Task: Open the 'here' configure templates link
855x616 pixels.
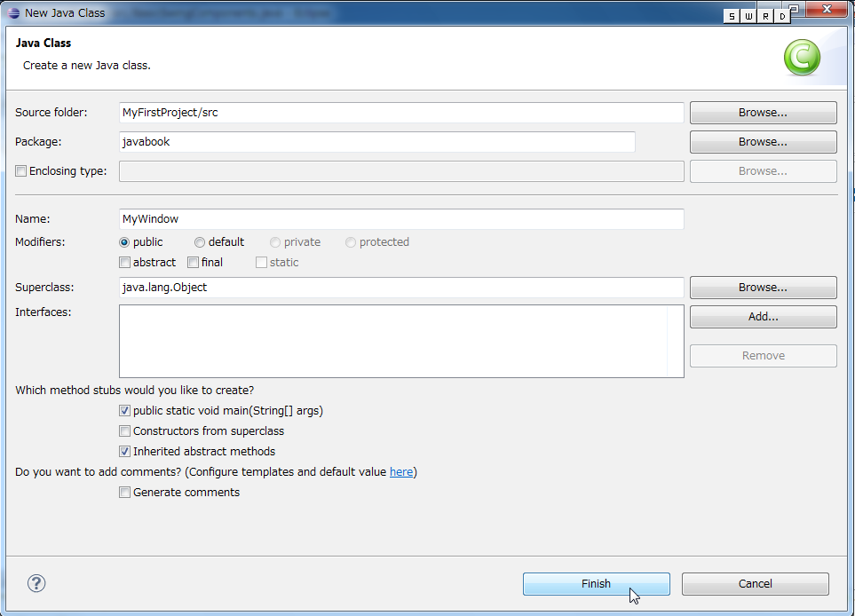Action: coord(401,472)
